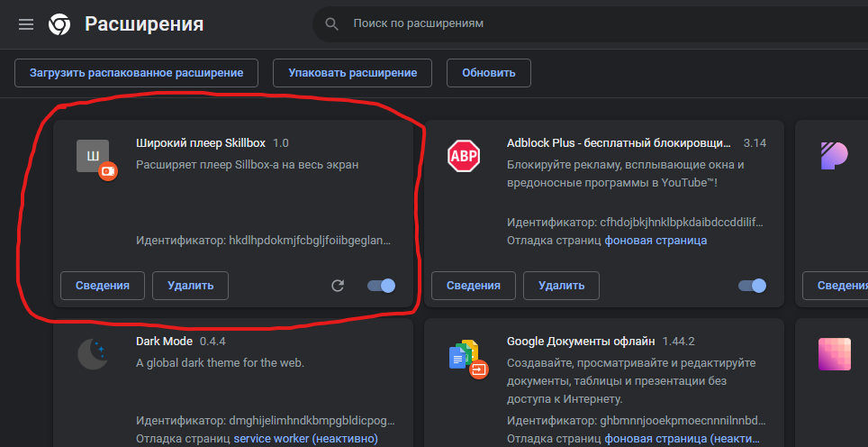Click Упаковать расширение button
Viewport: 868px width, 447px height.
pos(353,73)
